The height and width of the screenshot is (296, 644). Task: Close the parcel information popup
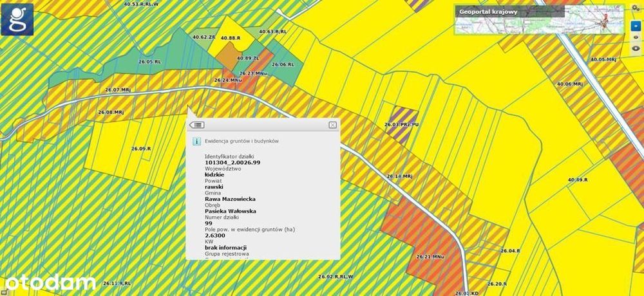[333, 125]
